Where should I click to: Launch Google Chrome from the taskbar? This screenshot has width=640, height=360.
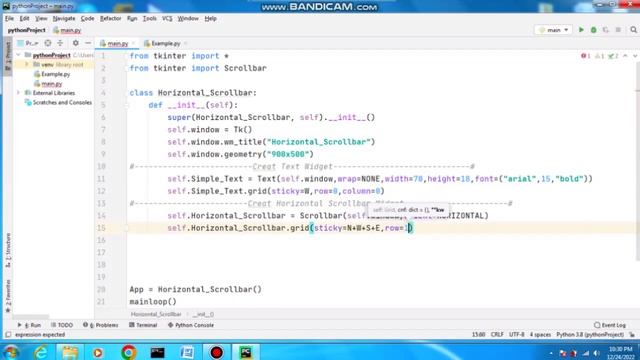point(128,352)
